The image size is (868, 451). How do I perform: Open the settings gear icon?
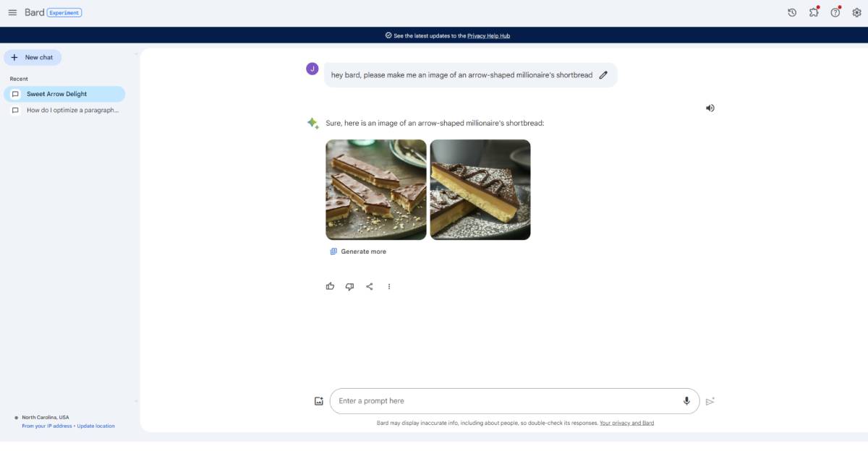856,12
